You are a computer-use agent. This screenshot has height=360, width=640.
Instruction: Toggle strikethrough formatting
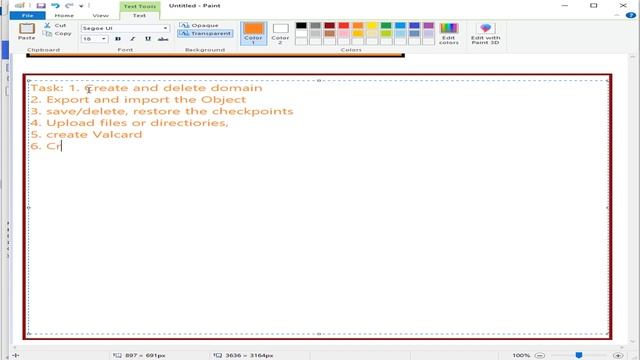pyautogui.click(x=163, y=39)
